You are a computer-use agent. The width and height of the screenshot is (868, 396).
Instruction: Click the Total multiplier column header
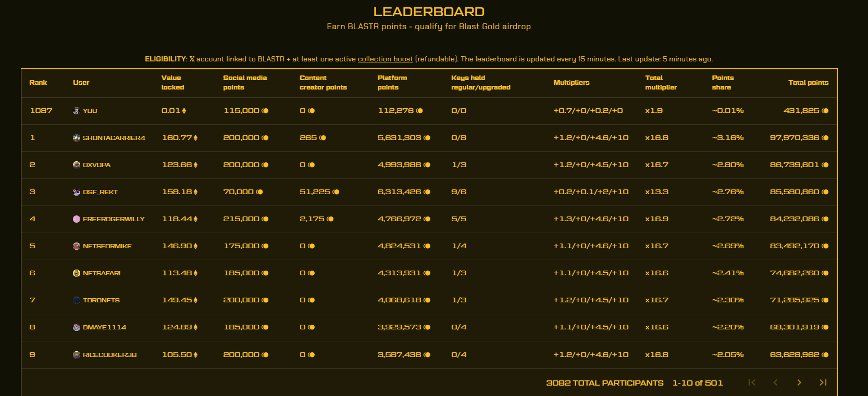click(661, 83)
